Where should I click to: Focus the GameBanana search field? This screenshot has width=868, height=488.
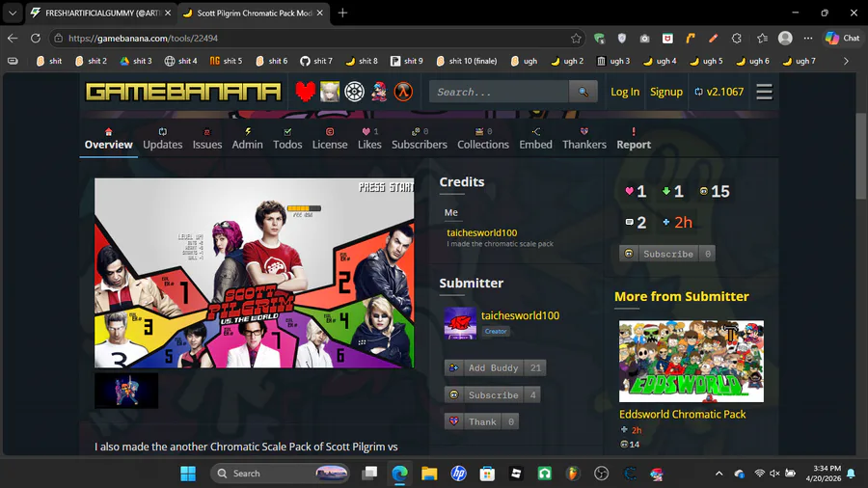point(499,92)
